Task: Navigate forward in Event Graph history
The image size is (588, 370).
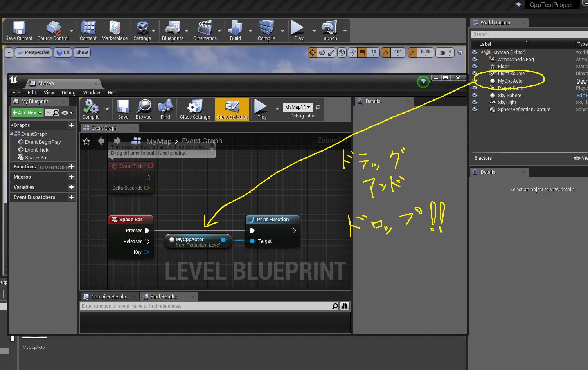Action: [117, 141]
